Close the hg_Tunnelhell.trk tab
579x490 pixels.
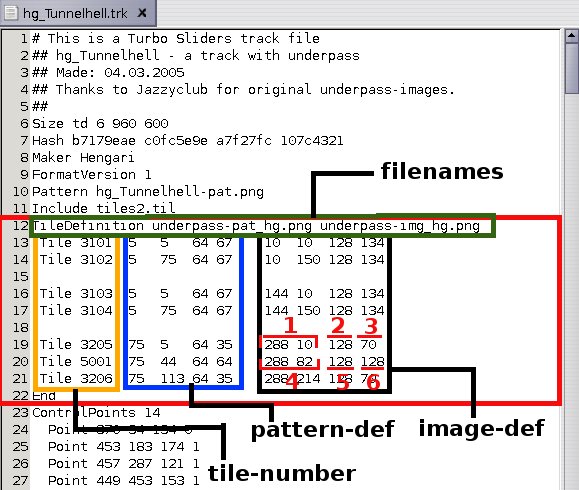point(142,13)
